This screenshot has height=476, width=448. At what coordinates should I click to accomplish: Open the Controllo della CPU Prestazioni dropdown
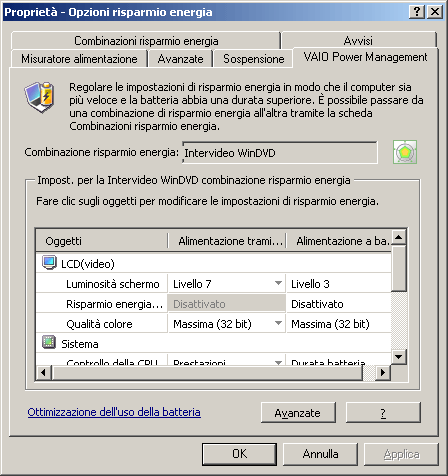278,362
